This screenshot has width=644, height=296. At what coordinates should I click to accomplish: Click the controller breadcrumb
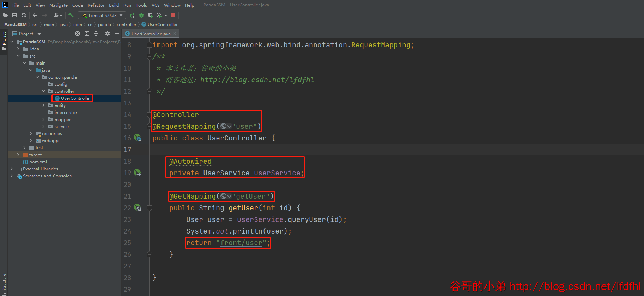pyautogui.click(x=127, y=24)
